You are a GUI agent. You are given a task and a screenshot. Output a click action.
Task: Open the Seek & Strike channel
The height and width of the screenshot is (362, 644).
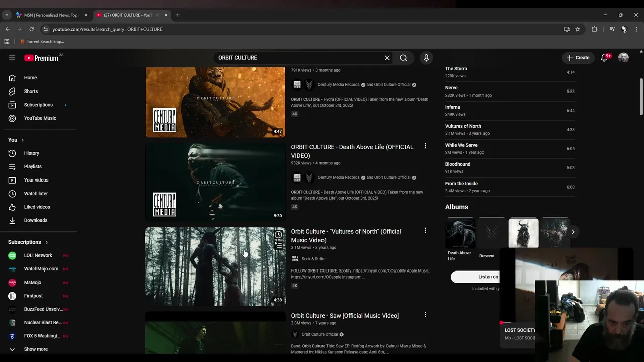pyautogui.click(x=313, y=259)
